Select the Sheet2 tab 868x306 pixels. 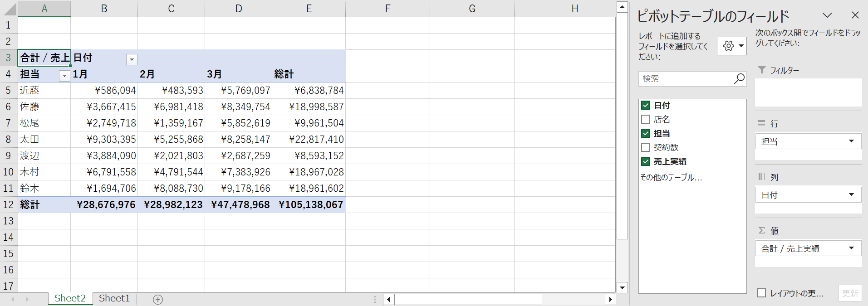click(x=70, y=298)
